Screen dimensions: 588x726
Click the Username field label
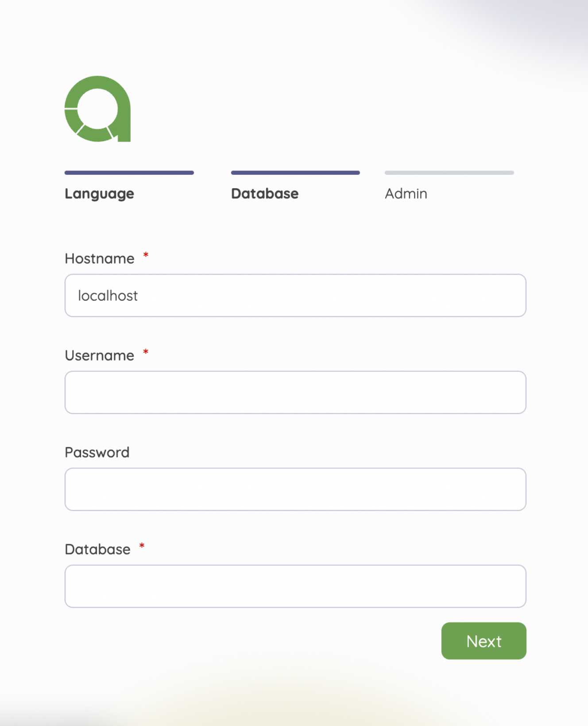100,355
